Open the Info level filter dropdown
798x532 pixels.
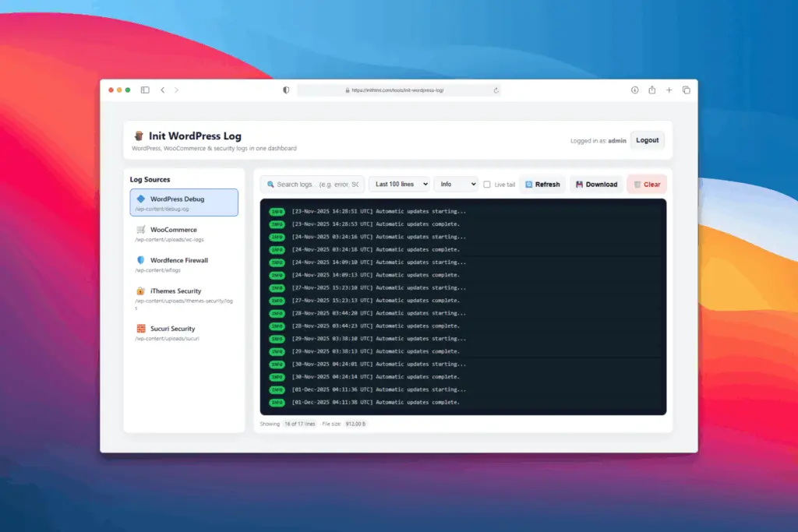pyautogui.click(x=456, y=184)
